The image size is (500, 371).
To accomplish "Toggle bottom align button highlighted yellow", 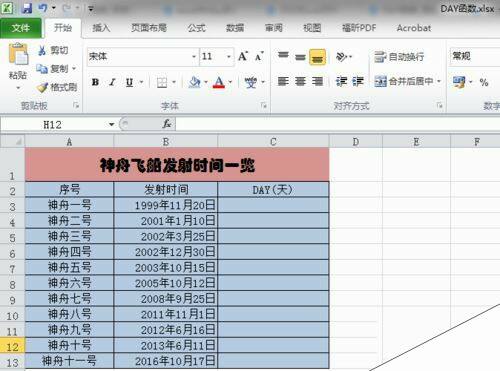I will [x=317, y=57].
